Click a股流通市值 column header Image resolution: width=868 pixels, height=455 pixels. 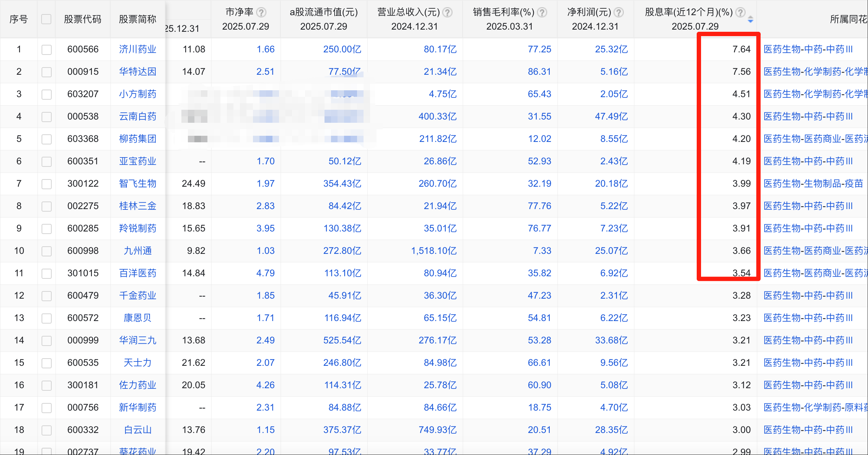tap(324, 12)
